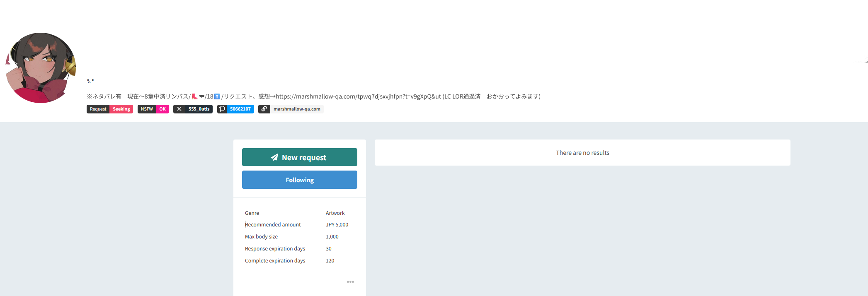This screenshot has width=868, height=296.
Task: Click the Request Seeking badge
Action: (109, 109)
